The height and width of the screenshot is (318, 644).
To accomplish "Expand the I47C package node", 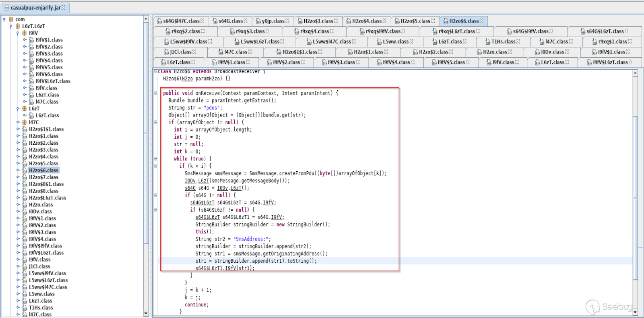I will click(x=18, y=123).
